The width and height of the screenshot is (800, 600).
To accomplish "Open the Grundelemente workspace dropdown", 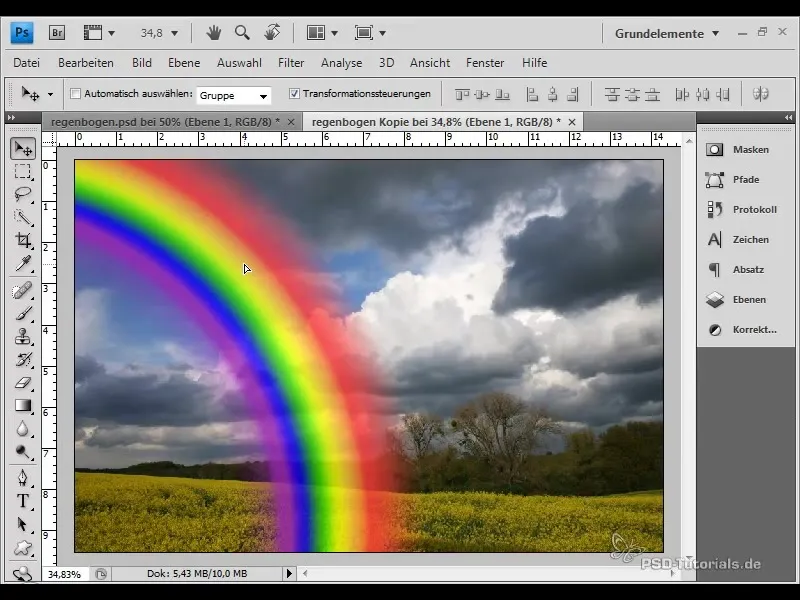I will click(667, 34).
